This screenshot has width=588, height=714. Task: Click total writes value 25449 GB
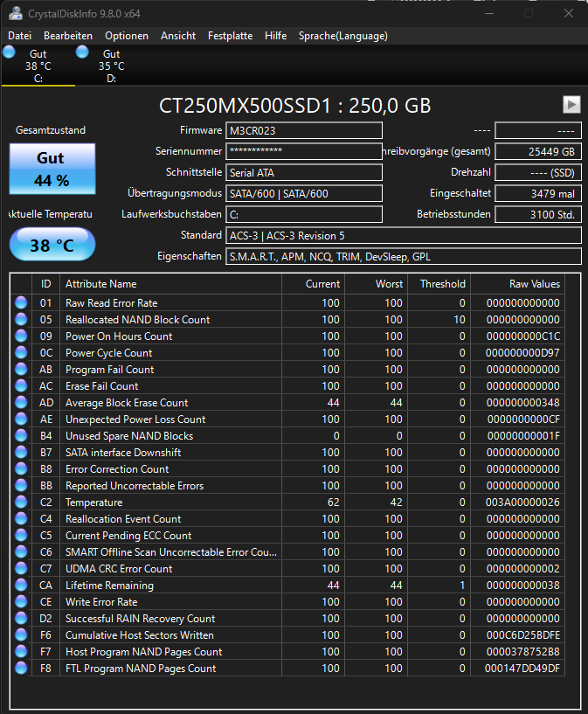click(538, 152)
